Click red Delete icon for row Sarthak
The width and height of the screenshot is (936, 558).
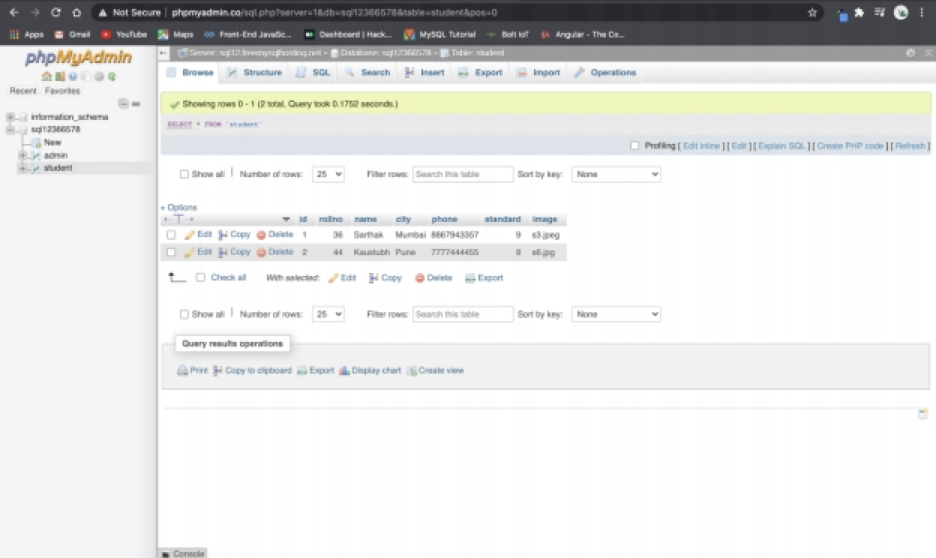[261, 235]
